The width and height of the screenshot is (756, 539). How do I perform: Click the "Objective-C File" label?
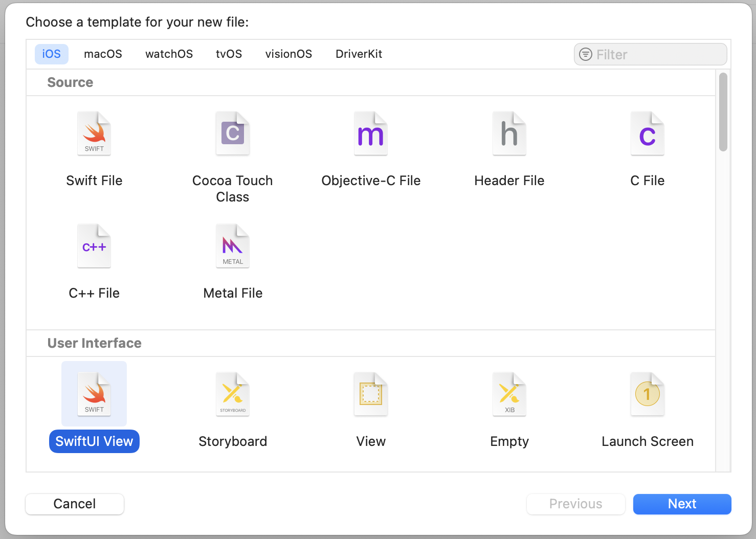click(x=371, y=181)
